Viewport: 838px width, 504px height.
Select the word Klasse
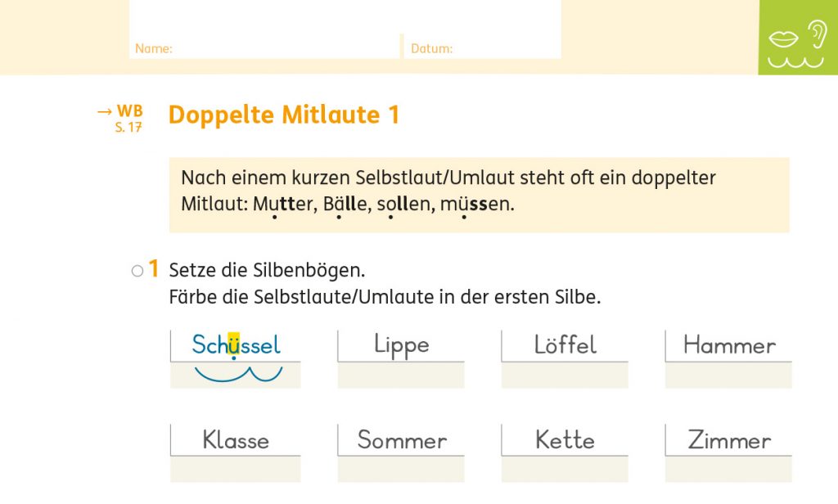pyautogui.click(x=236, y=440)
